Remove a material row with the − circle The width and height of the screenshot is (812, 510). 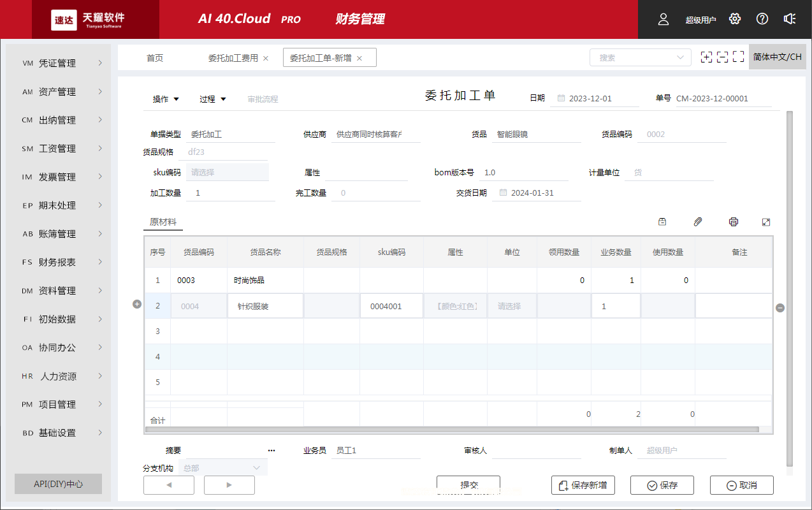(779, 308)
